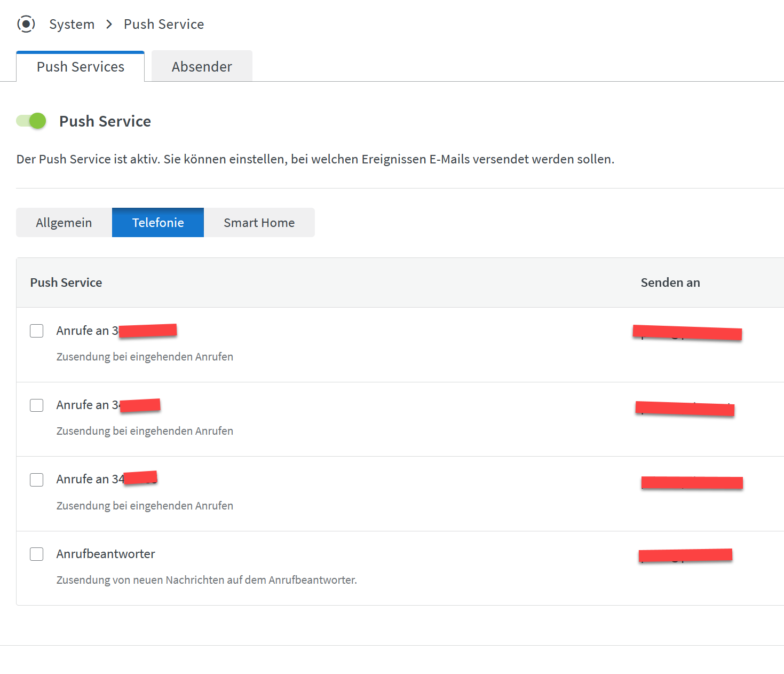The width and height of the screenshot is (784, 674).
Task: Click the 'Senden an' column header
Action: 670,283
